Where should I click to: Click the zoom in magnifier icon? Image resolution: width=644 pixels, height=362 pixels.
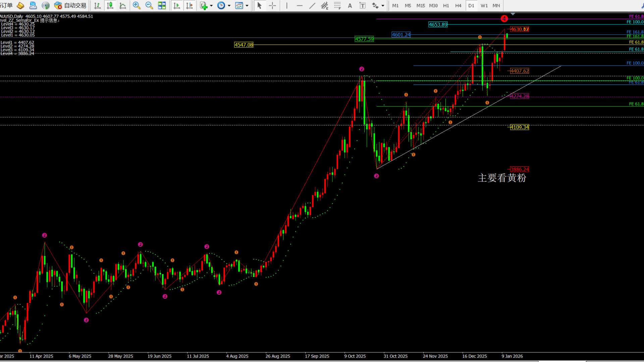point(136,5)
